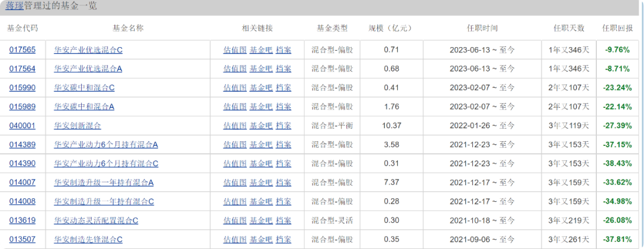This screenshot has width=644, height=249.
Task: Open 估值图 for fund 013507
Action: 235,239
